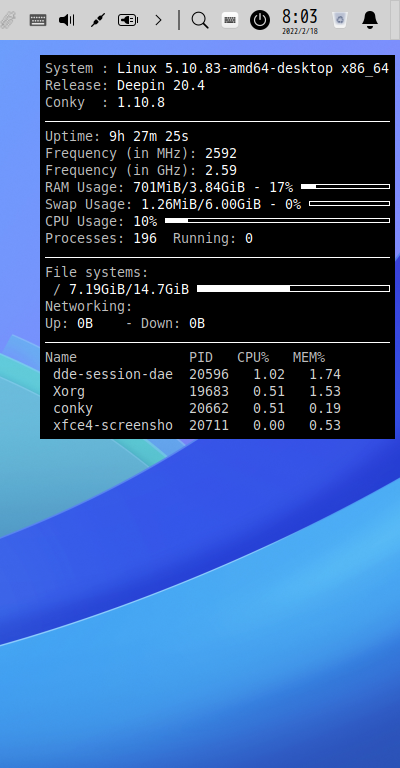Click the CPU usage value '10%'
Screen dimensions: 400x768
point(145,221)
